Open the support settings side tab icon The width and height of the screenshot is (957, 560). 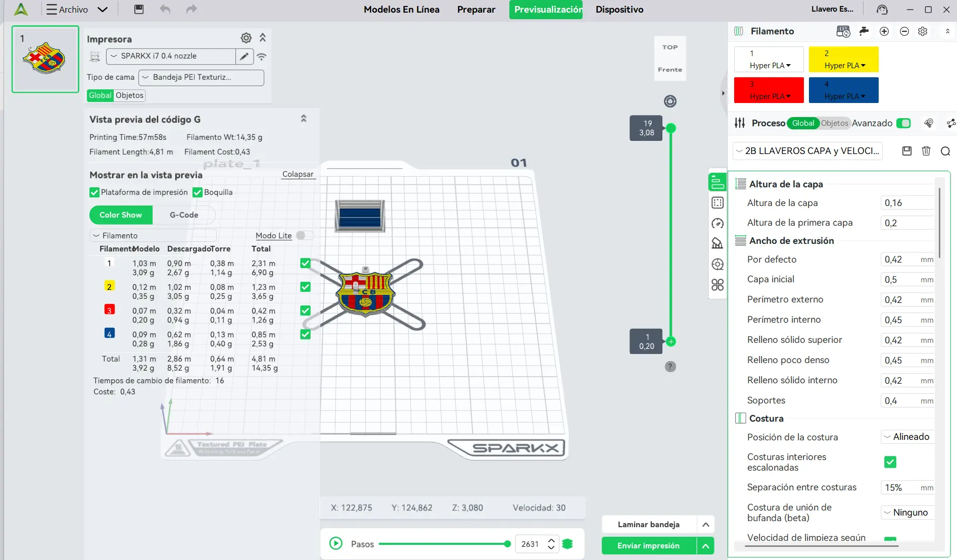coord(717,243)
